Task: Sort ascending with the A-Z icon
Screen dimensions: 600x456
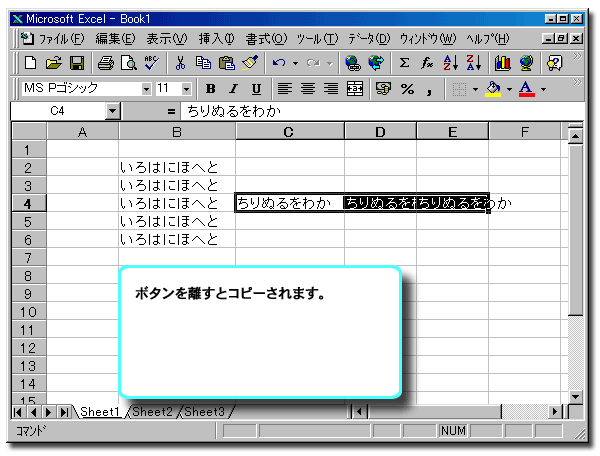Action: (450, 63)
